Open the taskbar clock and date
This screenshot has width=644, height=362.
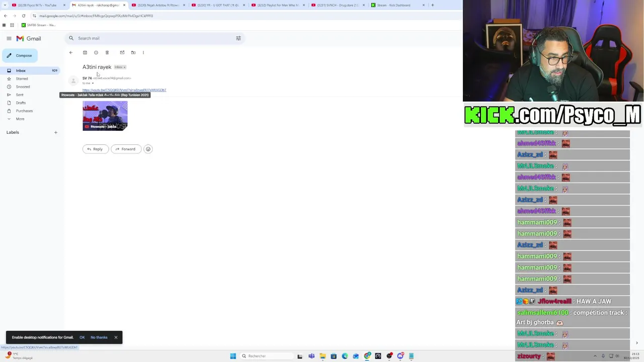(631, 356)
